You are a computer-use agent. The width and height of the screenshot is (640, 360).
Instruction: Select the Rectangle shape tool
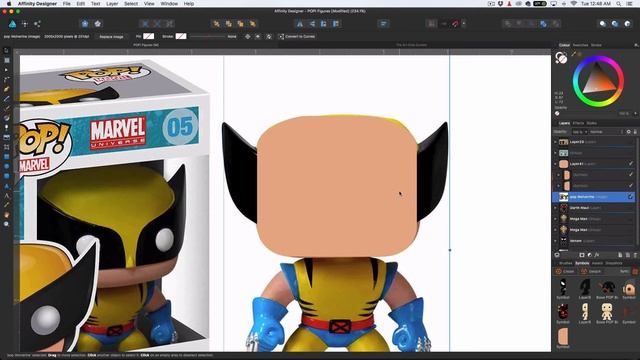click(7, 157)
